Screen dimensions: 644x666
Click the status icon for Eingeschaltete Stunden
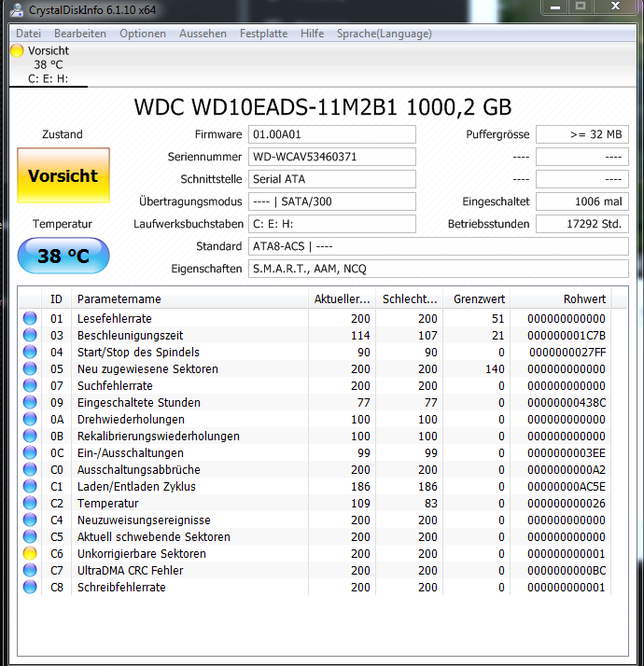pyautogui.click(x=30, y=402)
